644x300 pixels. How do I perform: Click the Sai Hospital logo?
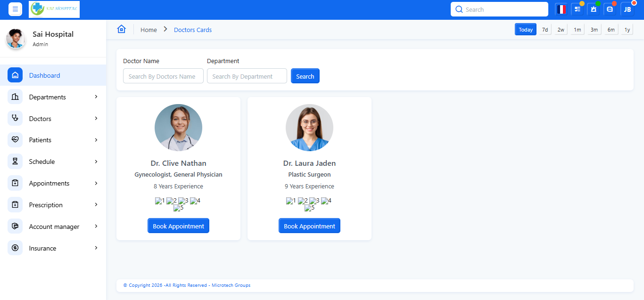pyautogui.click(x=54, y=9)
